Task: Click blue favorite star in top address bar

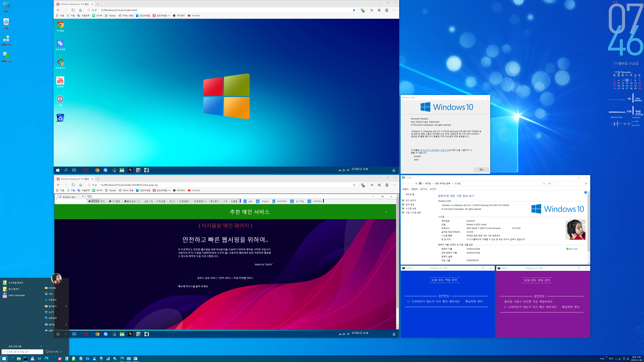Action: click(x=354, y=10)
